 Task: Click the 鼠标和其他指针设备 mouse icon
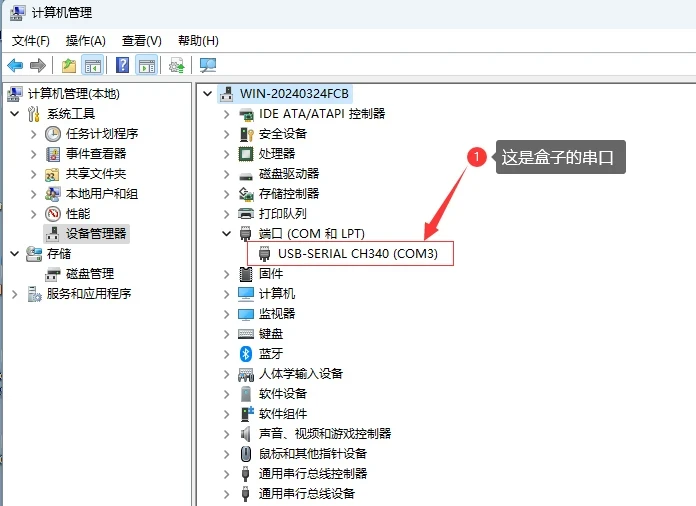click(246, 454)
